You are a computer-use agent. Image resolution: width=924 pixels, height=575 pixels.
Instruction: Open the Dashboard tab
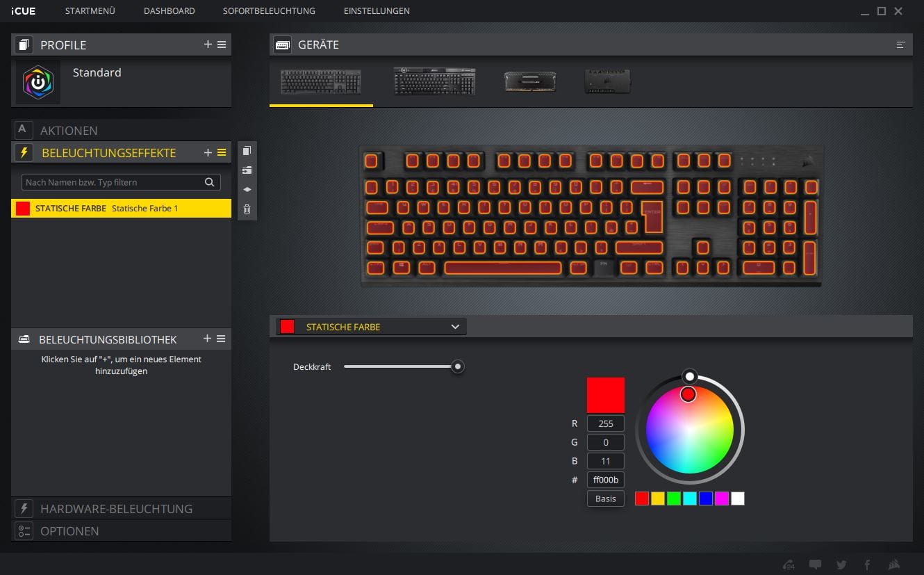169,11
